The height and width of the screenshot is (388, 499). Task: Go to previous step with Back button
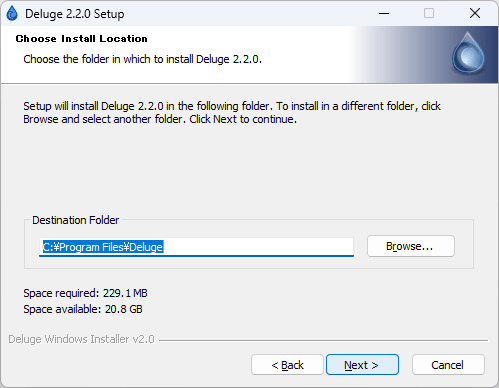[287, 365]
